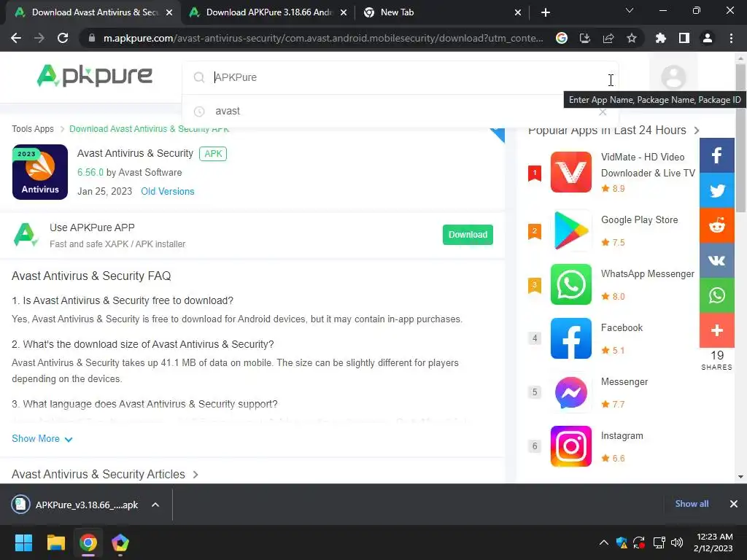Open the Extensions puzzle icon

[661, 38]
